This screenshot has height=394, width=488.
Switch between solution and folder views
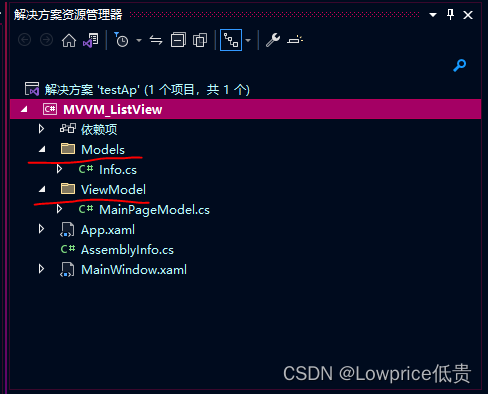pos(91,40)
